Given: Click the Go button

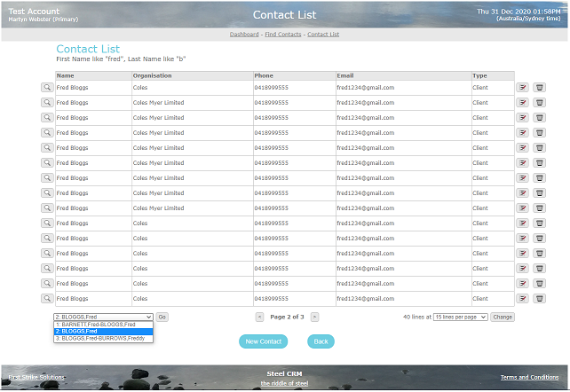Looking at the screenshot, I should [x=162, y=317].
